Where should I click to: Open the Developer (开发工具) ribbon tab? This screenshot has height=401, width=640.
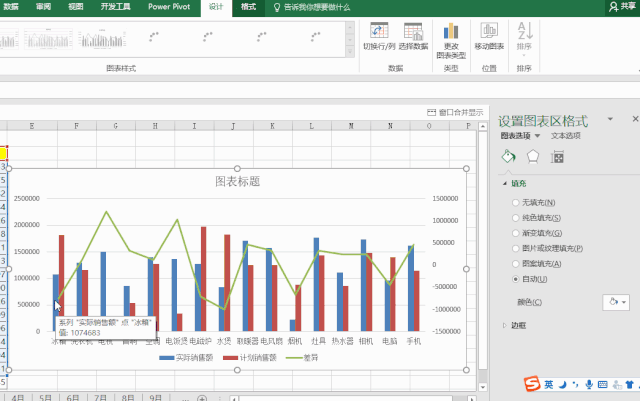point(116,7)
